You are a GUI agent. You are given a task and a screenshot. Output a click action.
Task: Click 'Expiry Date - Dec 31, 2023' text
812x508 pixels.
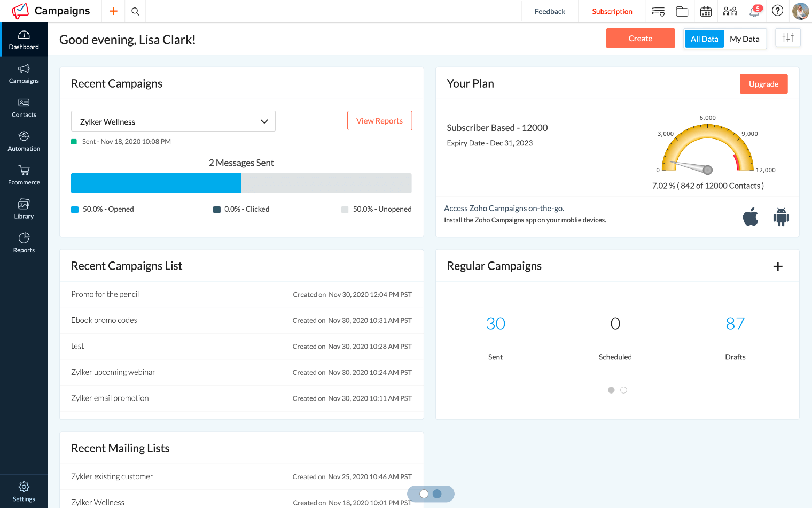coord(490,143)
